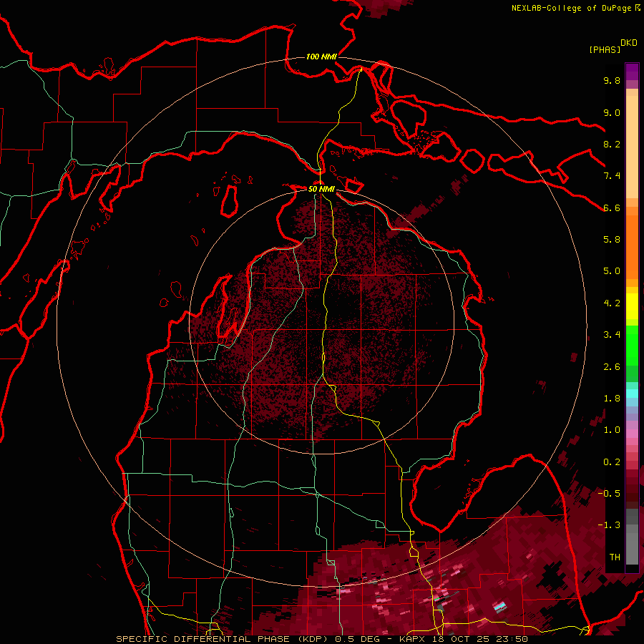Viewport: 644px width, 644px height.
Task: Click the -0.5 value on the color scale
Action: pos(609,494)
